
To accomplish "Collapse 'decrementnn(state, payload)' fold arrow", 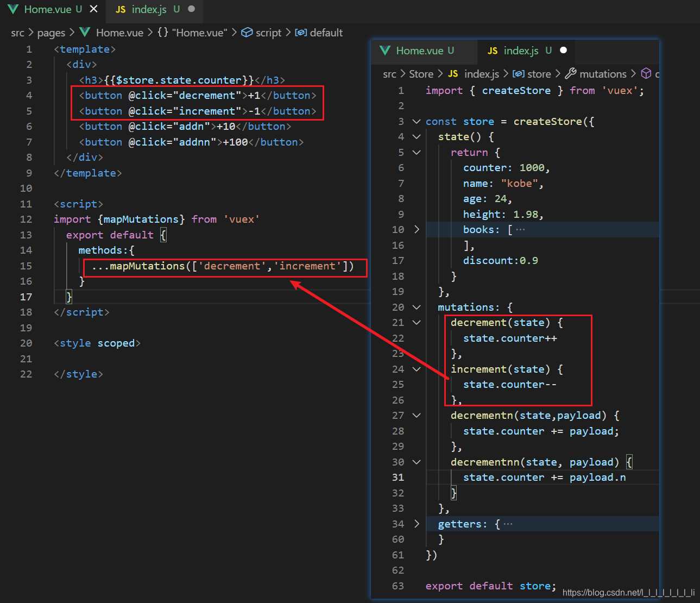I will click(x=417, y=462).
